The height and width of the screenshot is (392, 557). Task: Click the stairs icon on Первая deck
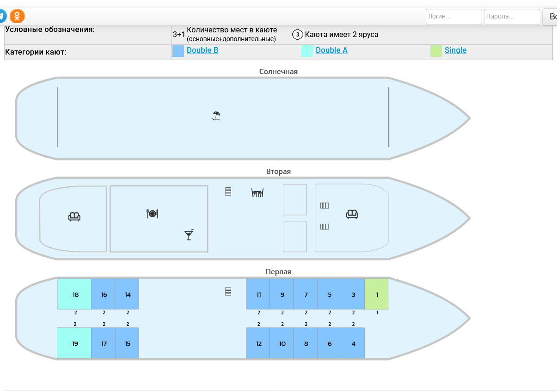click(228, 291)
